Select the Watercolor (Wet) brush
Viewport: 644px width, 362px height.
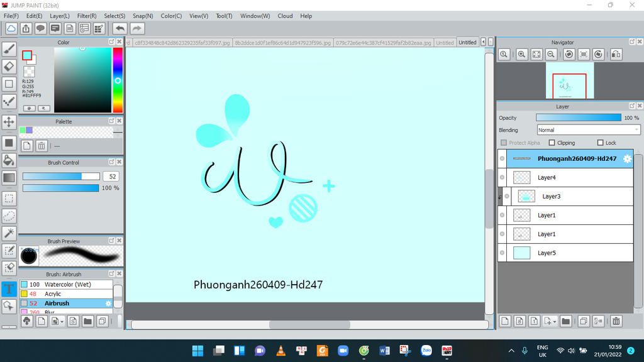[65, 285]
